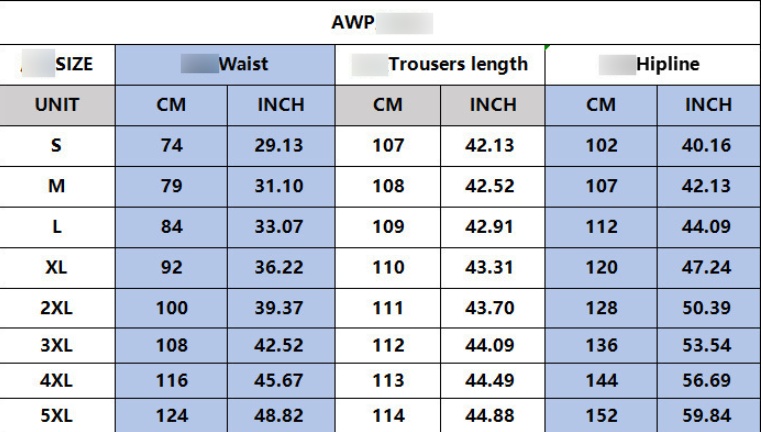
Task: Select the 3XL size row label
Action: tap(57, 347)
